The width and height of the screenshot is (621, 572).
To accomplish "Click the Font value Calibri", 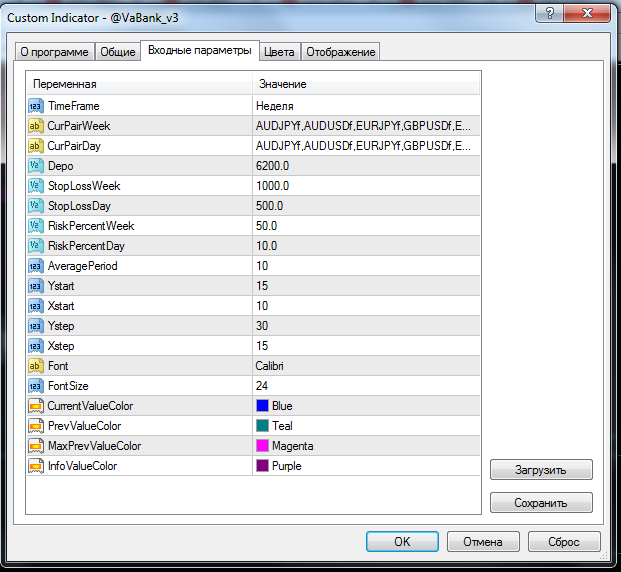I will pos(269,366).
